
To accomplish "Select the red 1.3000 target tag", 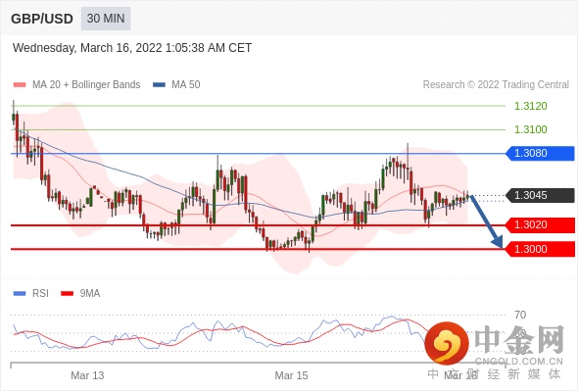I will pyautogui.click(x=540, y=249).
